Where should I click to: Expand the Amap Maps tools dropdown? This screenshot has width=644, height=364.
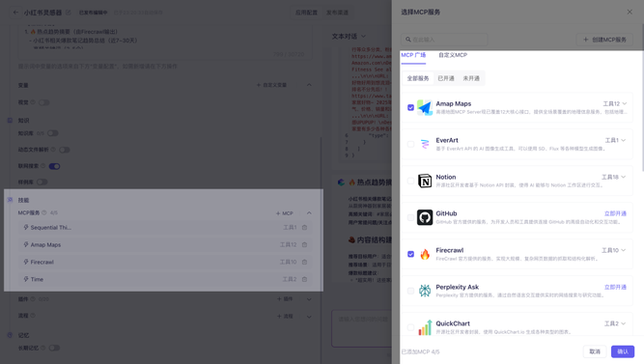click(615, 103)
